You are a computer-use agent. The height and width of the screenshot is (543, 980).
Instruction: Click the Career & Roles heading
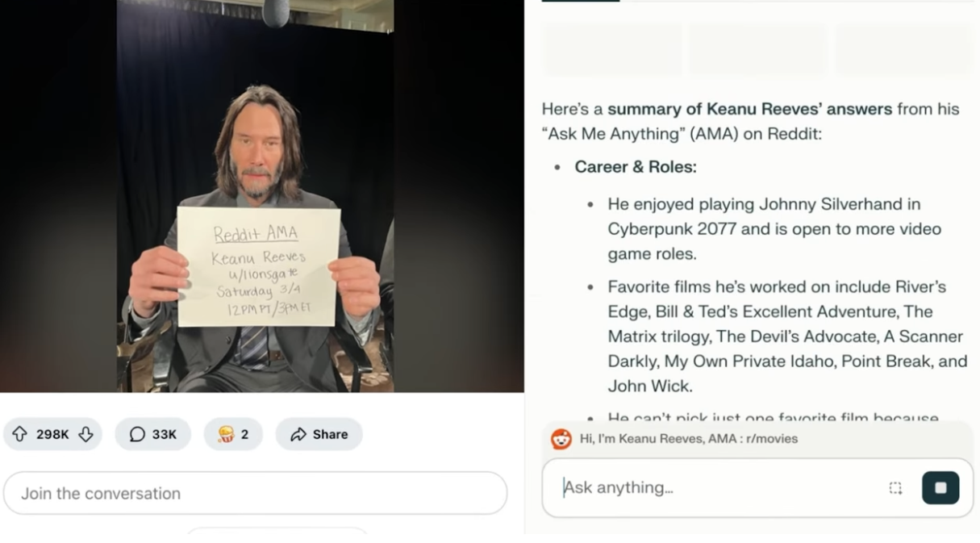point(635,167)
